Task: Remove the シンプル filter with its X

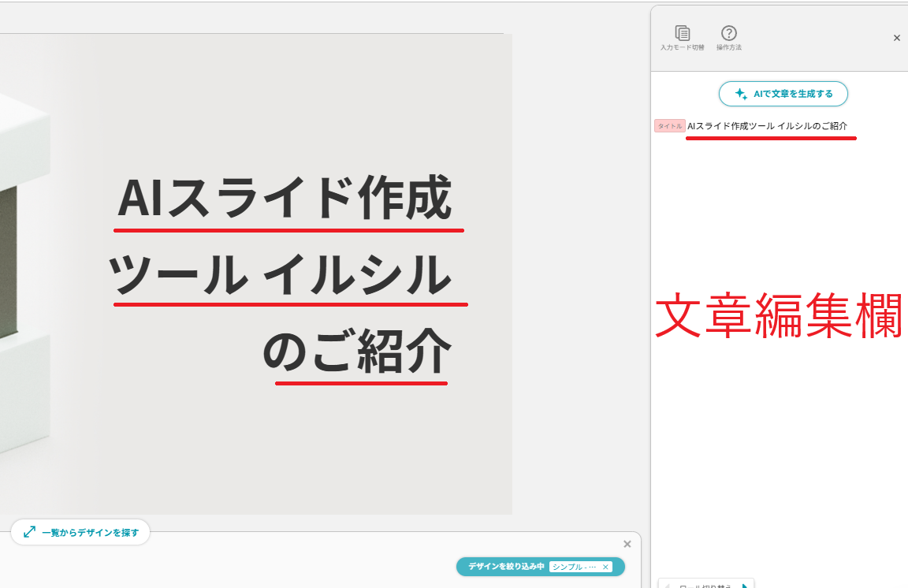Action: [605, 567]
